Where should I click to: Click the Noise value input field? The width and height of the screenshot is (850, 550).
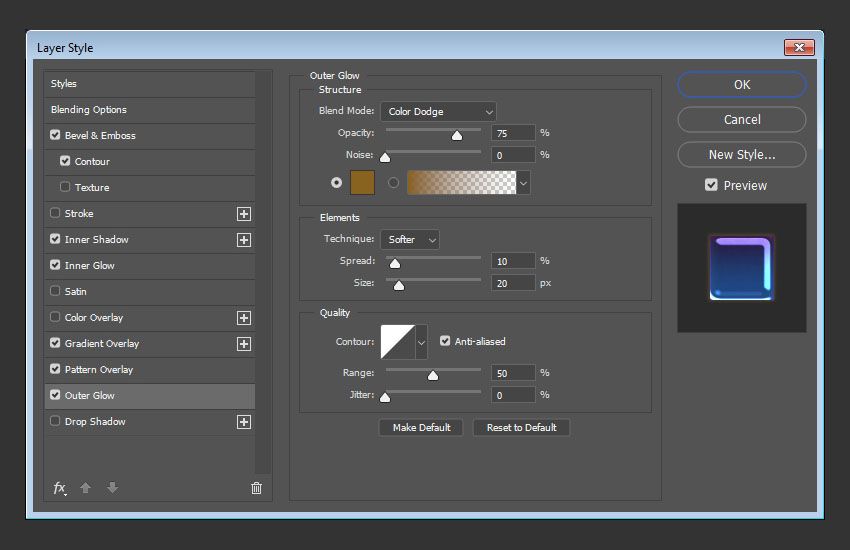513,156
